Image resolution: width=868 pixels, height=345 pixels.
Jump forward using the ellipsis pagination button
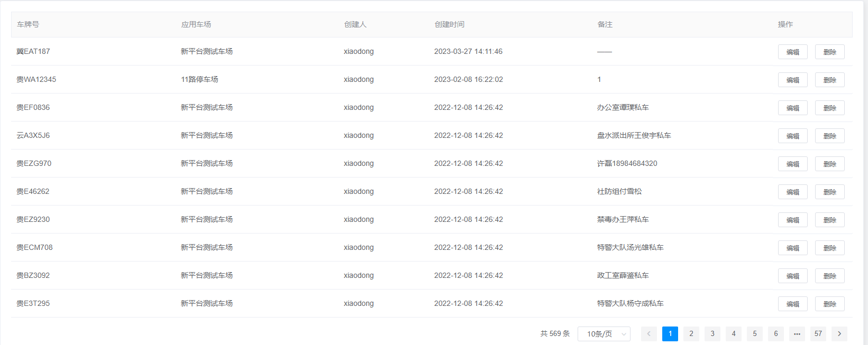click(797, 334)
